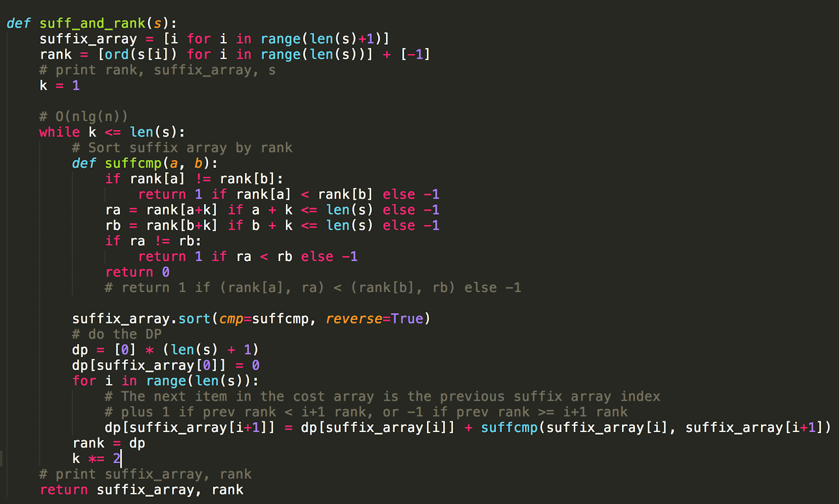The height and width of the screenshot is (504, 839).
Task: Click the line 'rank = dp'
Action: pos(109,443)
